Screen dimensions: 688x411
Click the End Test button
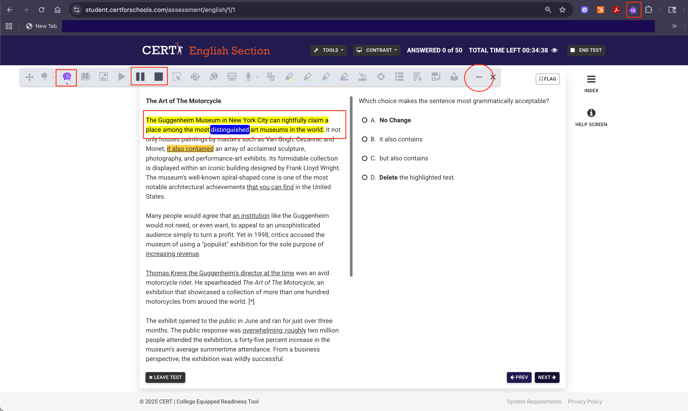[x=586, y=50]
